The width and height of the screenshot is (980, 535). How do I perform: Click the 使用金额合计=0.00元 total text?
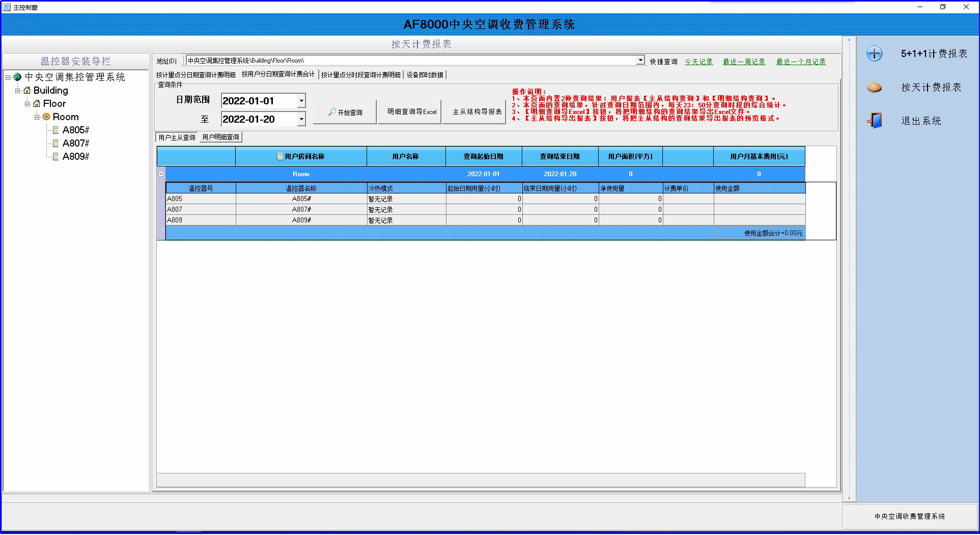click(773, 233)
